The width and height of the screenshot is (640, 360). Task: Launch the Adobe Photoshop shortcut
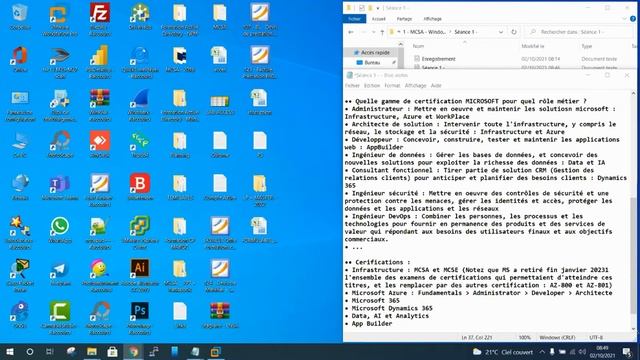click(x=140, y=318)
